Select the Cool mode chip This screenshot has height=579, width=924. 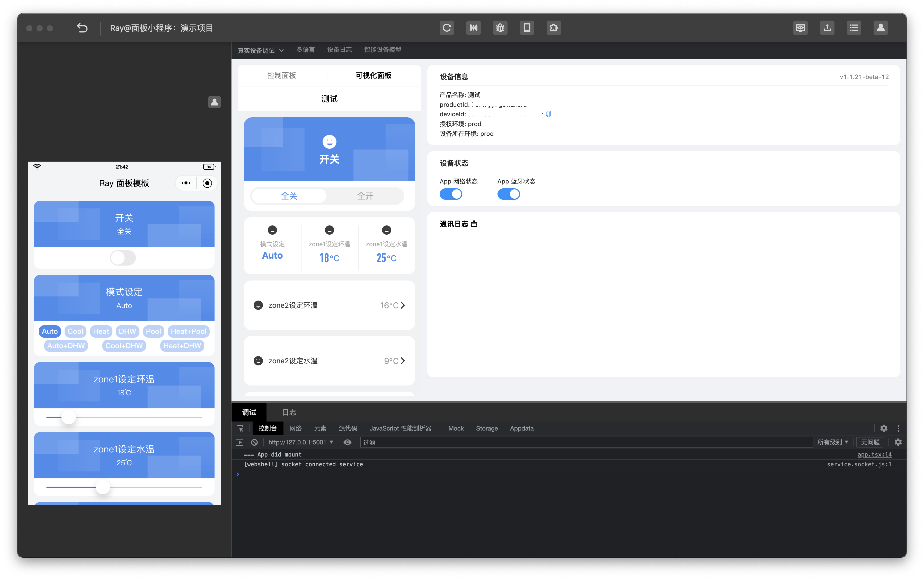coord(75,331)
